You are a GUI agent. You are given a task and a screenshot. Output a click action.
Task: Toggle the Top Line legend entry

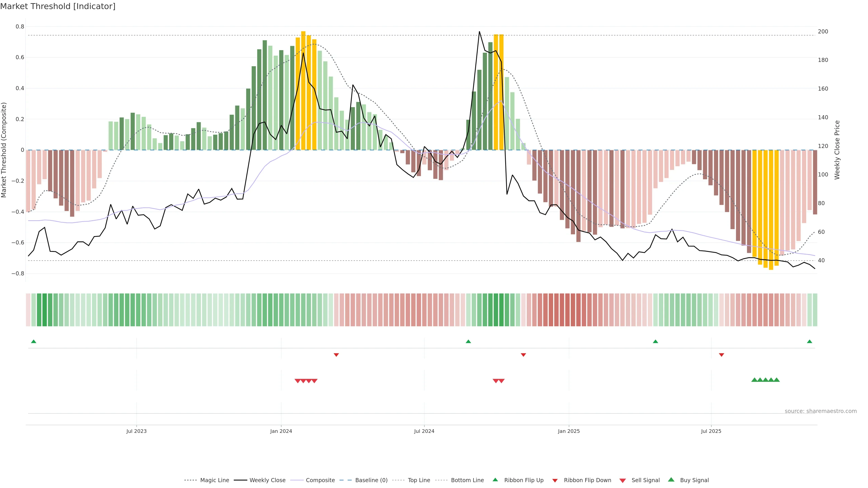419,480
